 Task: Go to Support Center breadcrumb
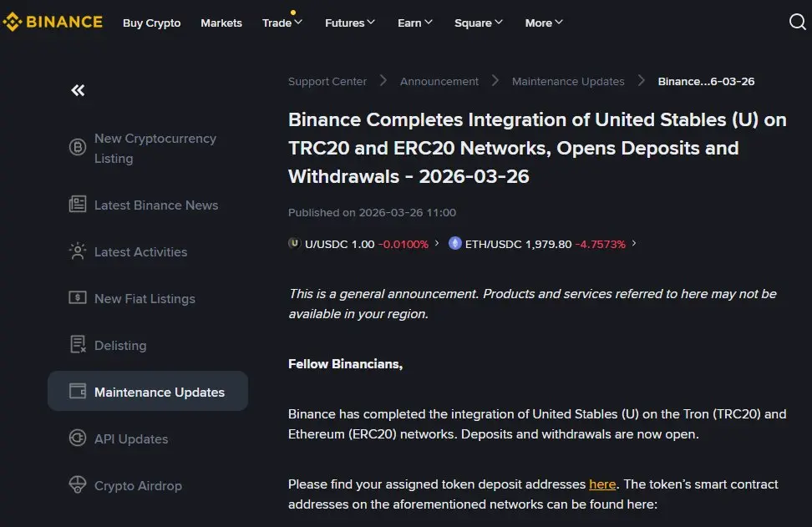[327, 81]
